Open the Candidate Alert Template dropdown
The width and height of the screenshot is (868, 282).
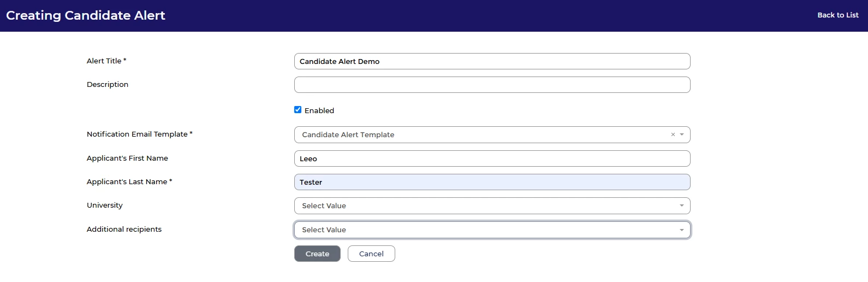click(480, 134)
